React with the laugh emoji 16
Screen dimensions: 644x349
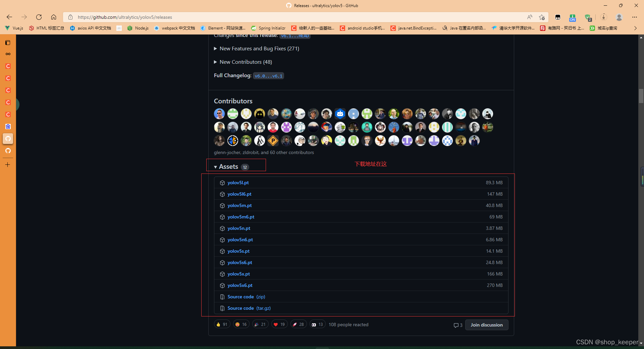241,325
